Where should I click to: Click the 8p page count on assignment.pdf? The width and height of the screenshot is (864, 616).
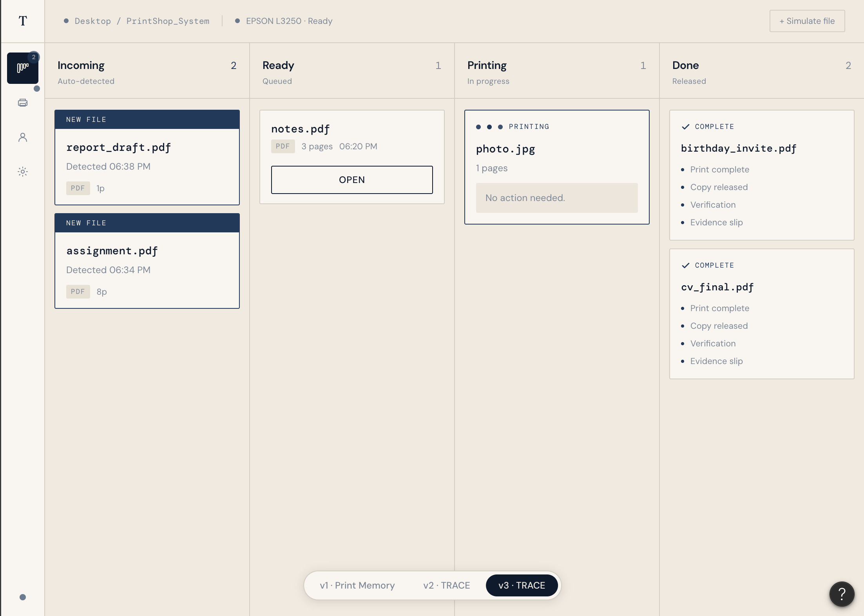pos(101,292)
